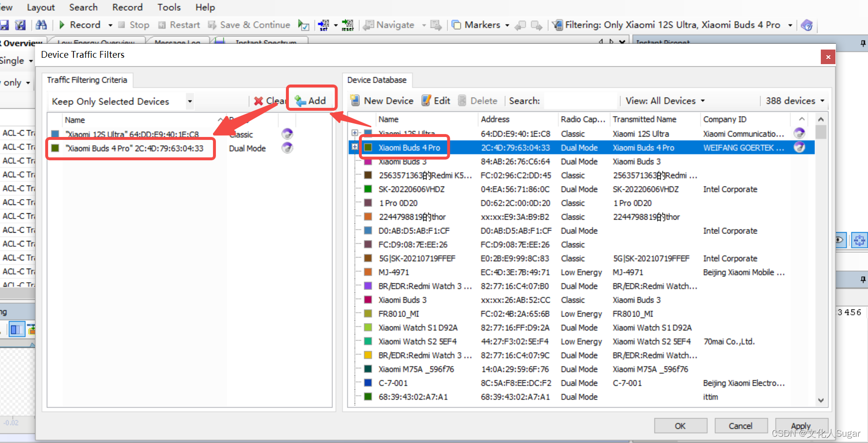Select the Xiaomi Watch S2 5EF4 device row

coord(581,341)
